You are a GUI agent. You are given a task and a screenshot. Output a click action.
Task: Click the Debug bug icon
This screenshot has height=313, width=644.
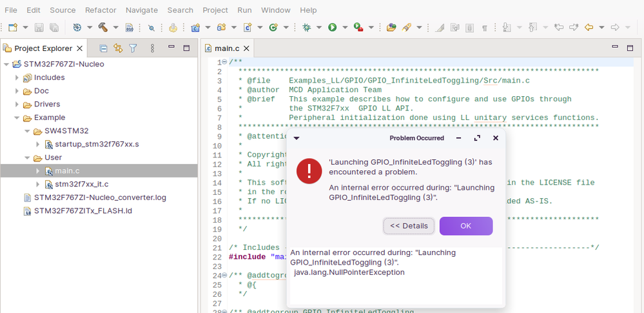click(x=307, y=28)
